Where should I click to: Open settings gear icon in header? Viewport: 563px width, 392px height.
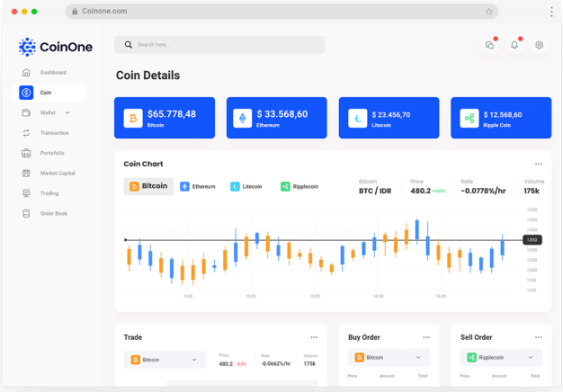tap(539, 45)
